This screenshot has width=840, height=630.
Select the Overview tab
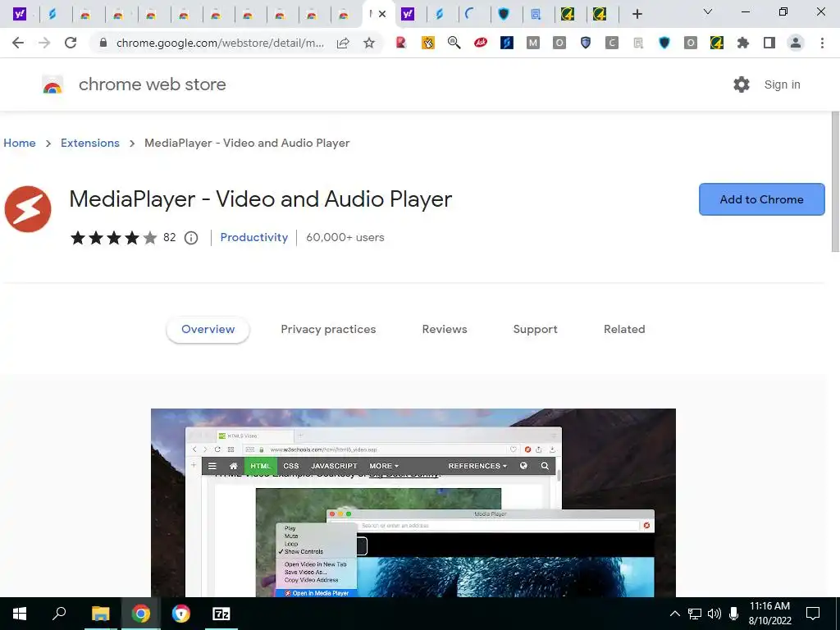click(x=208, y=330)
